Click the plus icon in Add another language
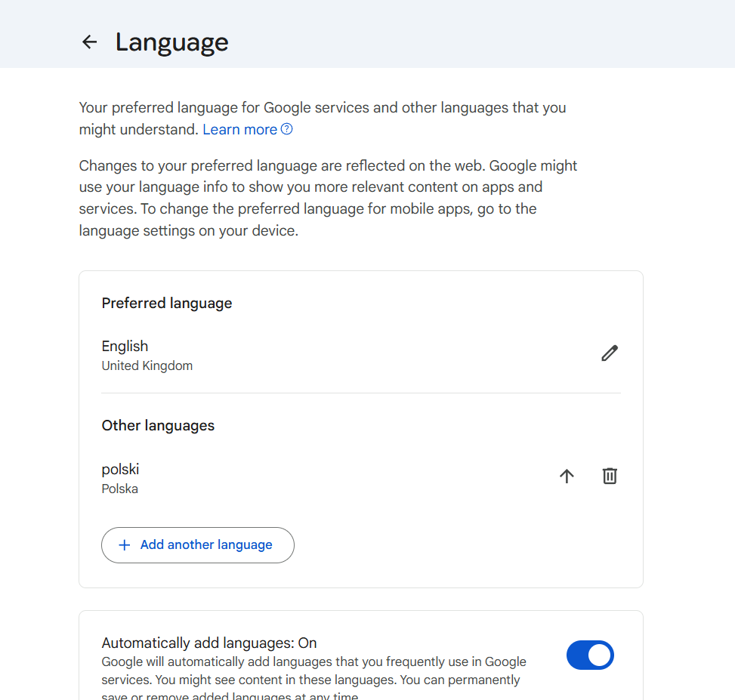The image size is (735, 700). 125,545
